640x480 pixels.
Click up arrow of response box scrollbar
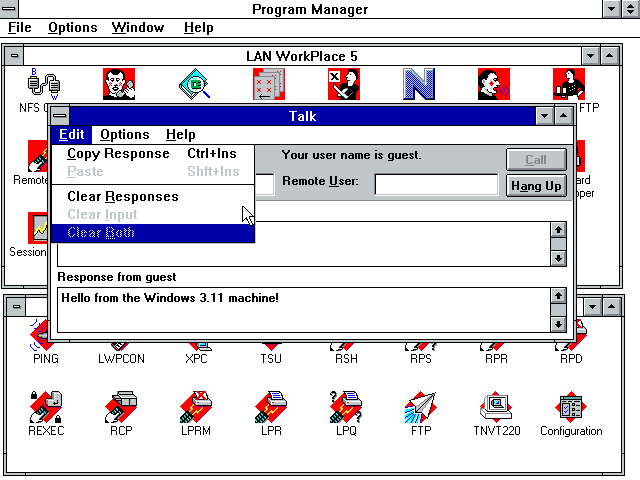coord(558,296)
